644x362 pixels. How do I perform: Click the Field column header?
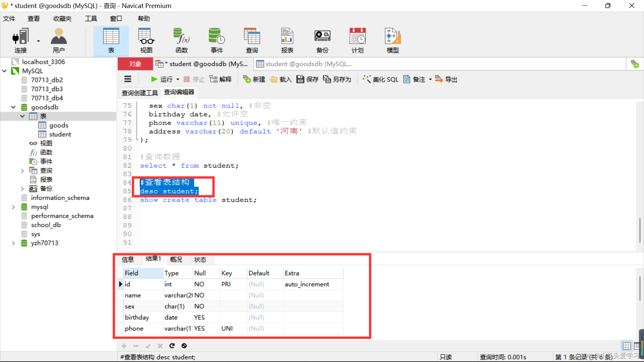pos(143,273)
